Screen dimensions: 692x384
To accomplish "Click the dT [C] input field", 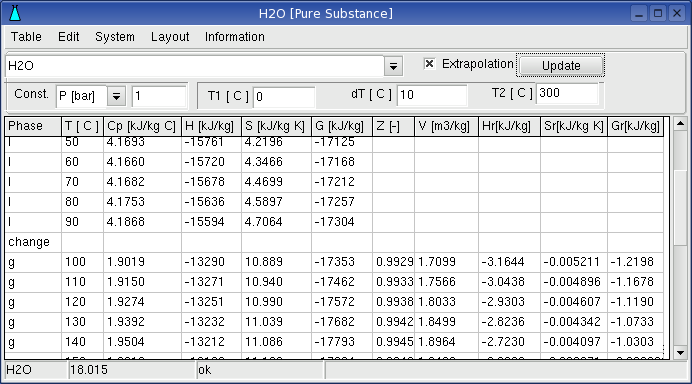I will pos(432,95).
